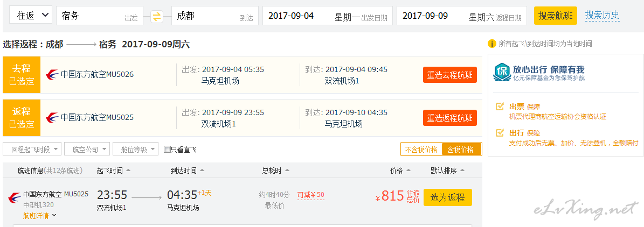This screenshot has width=644, height=227.
Task: Sort results by 起飞时间 column
Action: 114,171
